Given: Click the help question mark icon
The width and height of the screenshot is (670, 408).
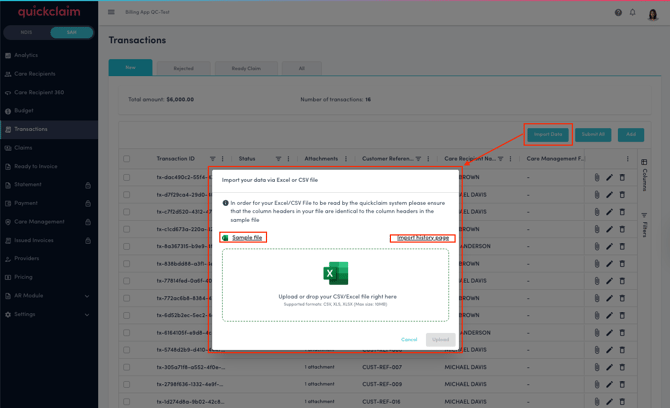Looking at the screenshot, I should (x=618, y=13).
